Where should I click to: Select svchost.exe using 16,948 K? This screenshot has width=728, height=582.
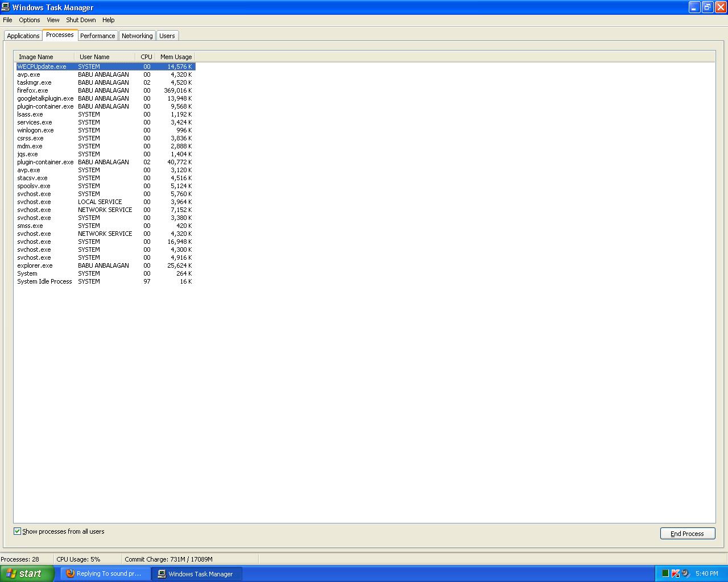(105, 242)
